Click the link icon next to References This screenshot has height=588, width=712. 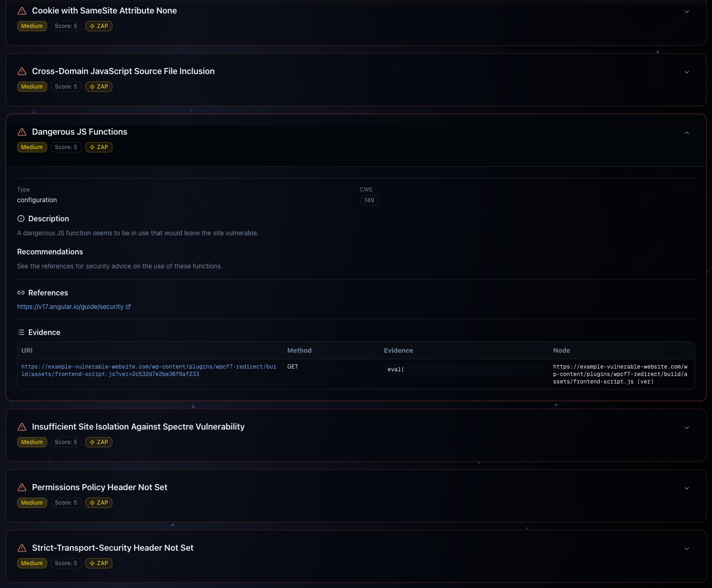(x=21, y=293)
